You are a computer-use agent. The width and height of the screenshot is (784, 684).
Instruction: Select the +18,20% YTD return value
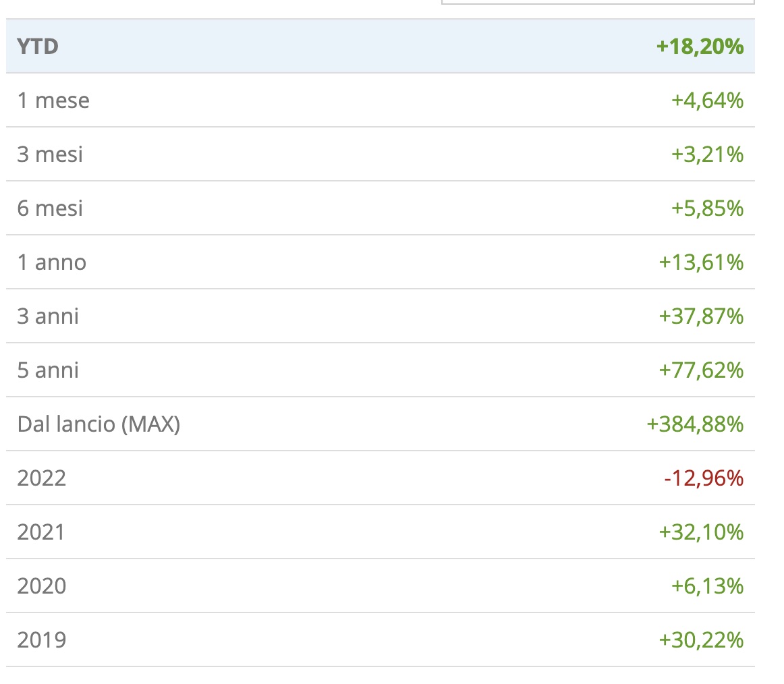pos(700,47)
